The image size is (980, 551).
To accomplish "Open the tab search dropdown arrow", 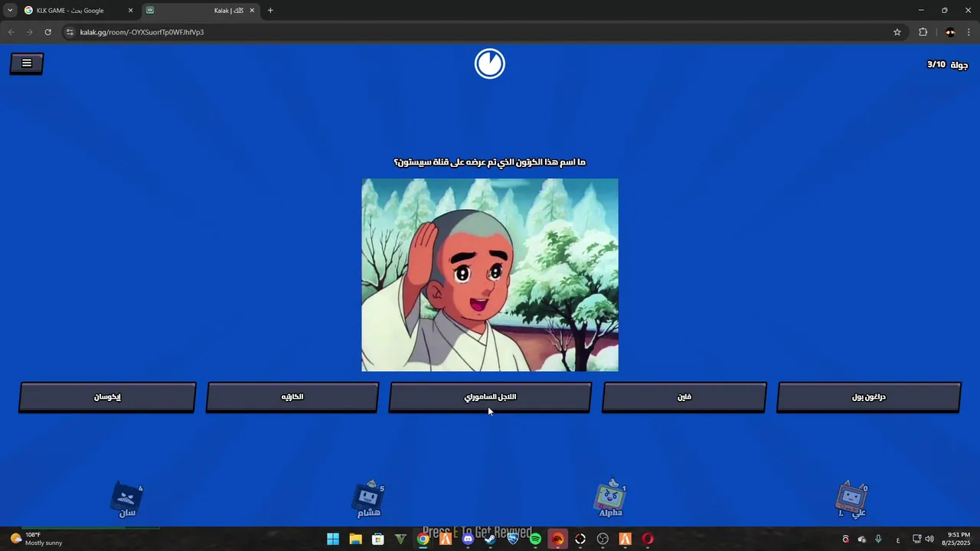I will click(x=10, y=11).
